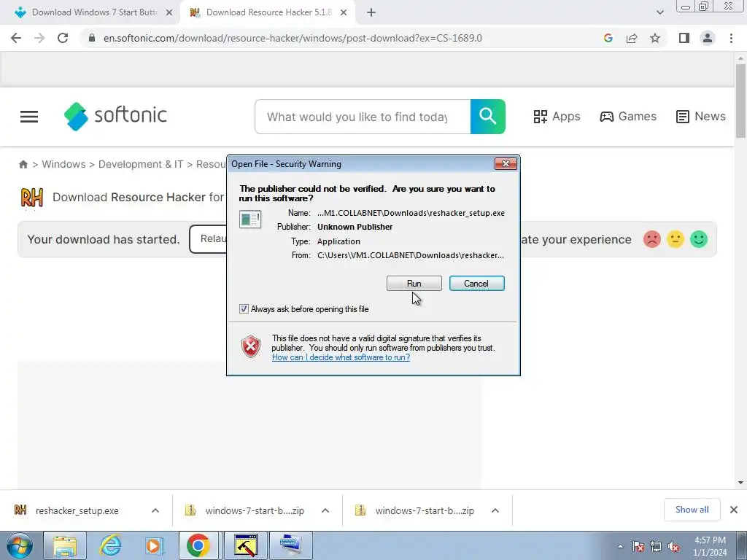Expand the tab search dropdown arrow
Viewport: 747px width, 560px height.
(659, 13)
